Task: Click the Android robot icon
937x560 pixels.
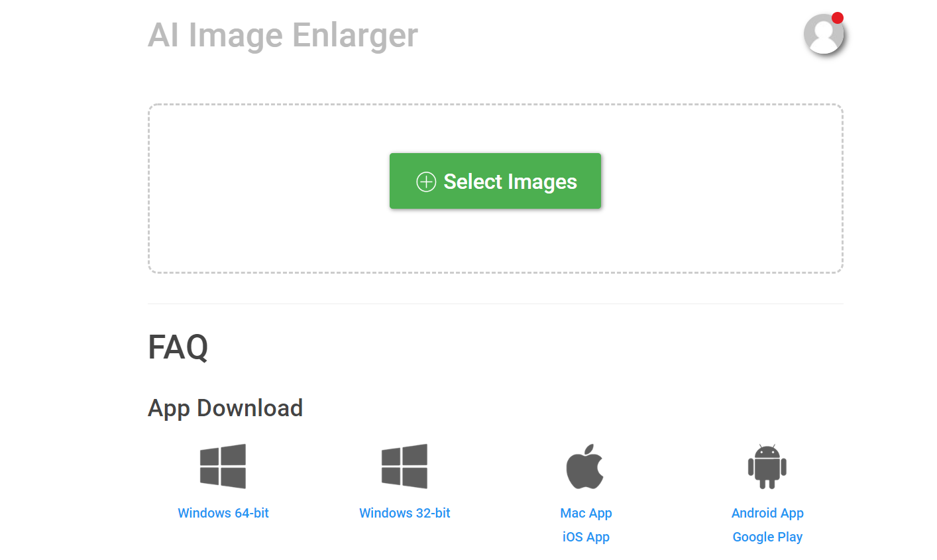Action: point(767,467)
